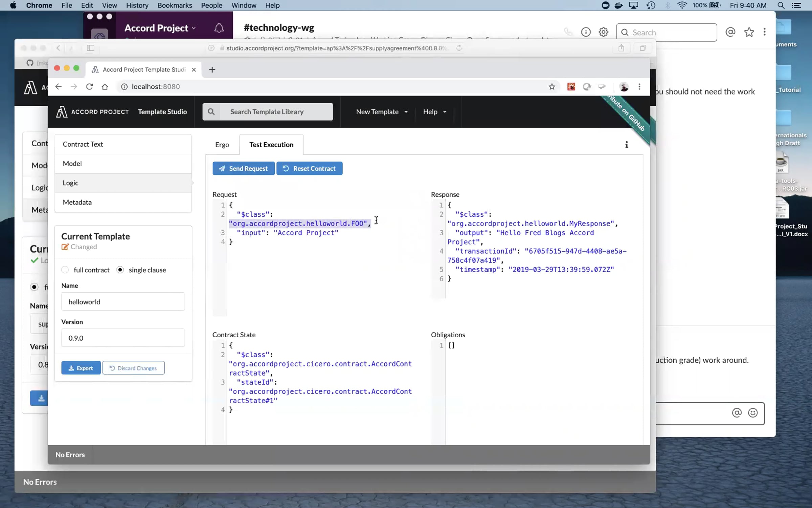Click the info icon beside Test Execution

626,145
